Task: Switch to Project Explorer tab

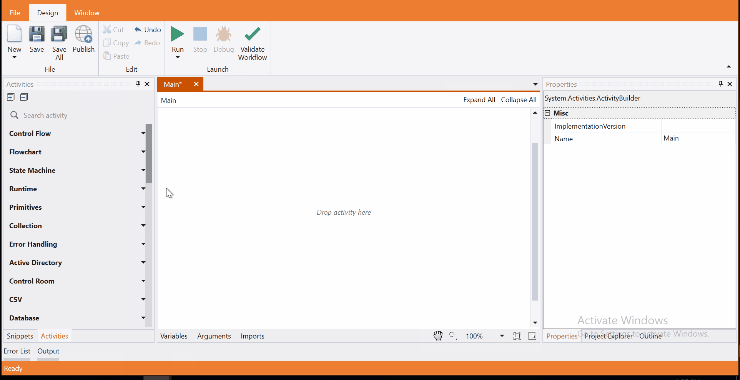Action: coord(608,336)
